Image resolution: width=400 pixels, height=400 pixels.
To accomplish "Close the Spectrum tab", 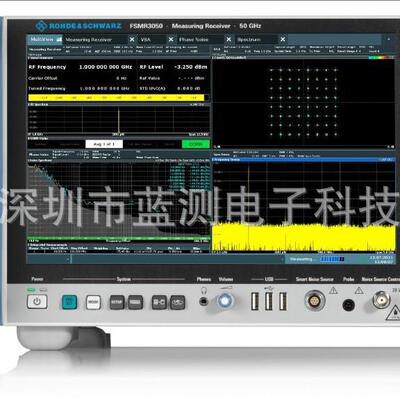I will click(x=283, y=40).
